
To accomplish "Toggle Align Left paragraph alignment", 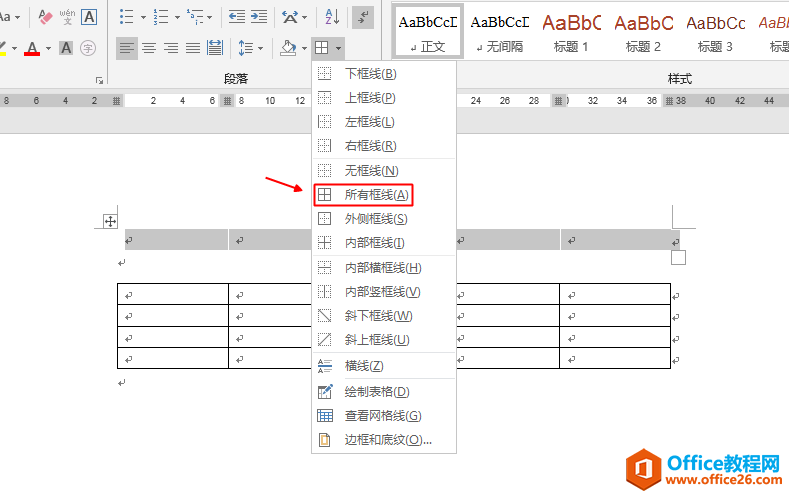I will pyautogui.click(x=127, y=48).
